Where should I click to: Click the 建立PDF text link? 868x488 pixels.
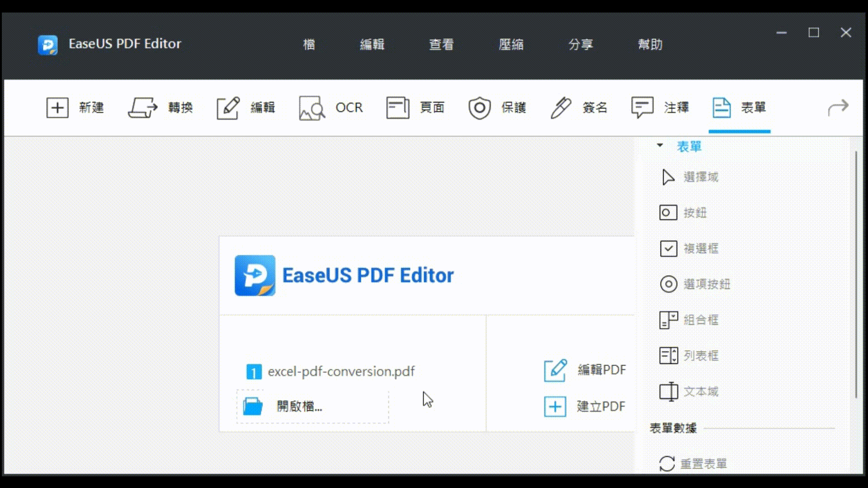pyautogui.click(x=601, y=407)
